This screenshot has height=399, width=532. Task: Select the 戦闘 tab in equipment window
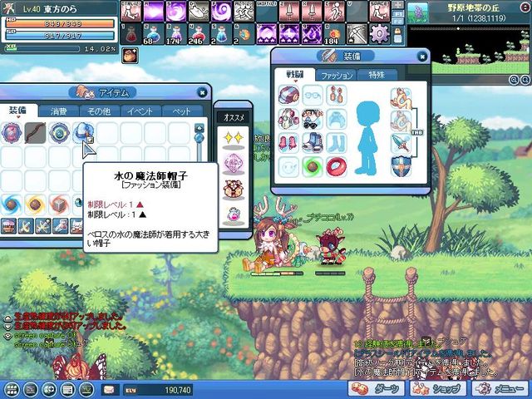point(294,75)
